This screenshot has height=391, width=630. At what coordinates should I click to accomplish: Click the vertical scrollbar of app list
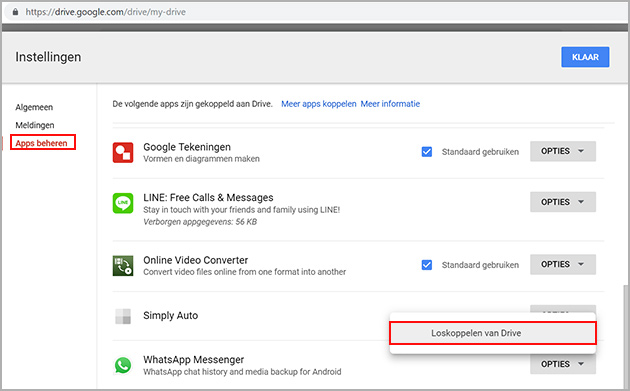(x=626, y=338)
